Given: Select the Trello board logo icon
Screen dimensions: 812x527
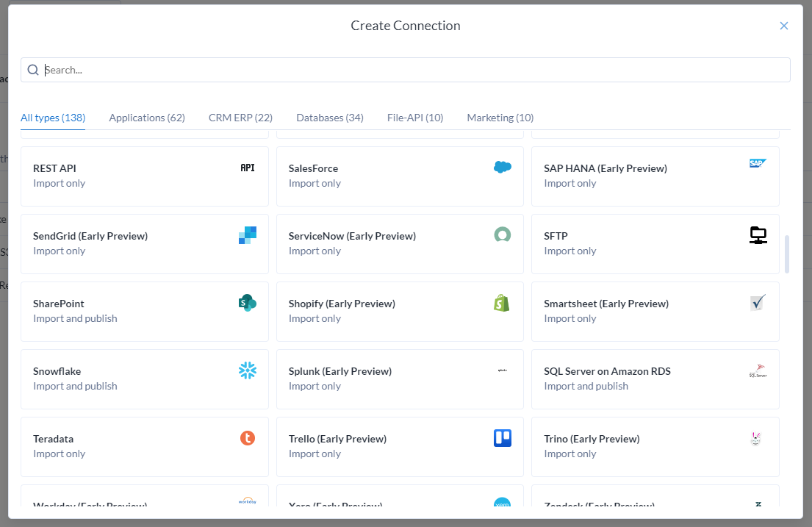Looking at the screenshot, I should click(502, 437).
